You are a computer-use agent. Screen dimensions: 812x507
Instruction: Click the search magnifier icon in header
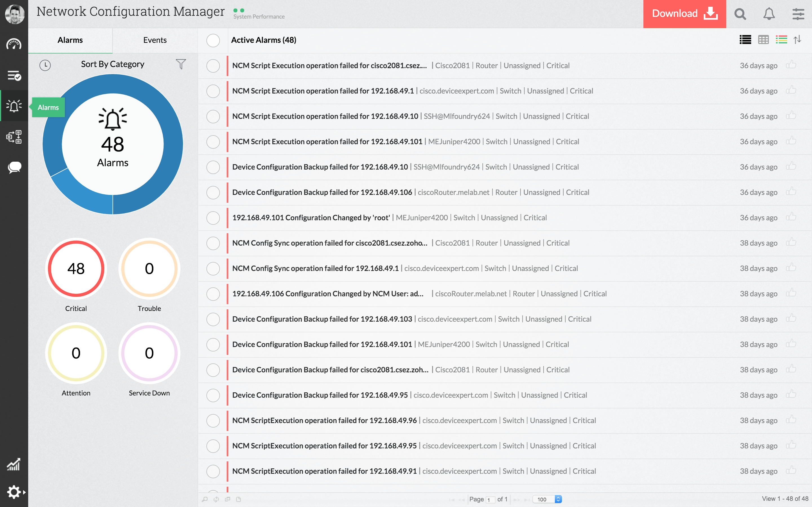click(x=740, y=14)
